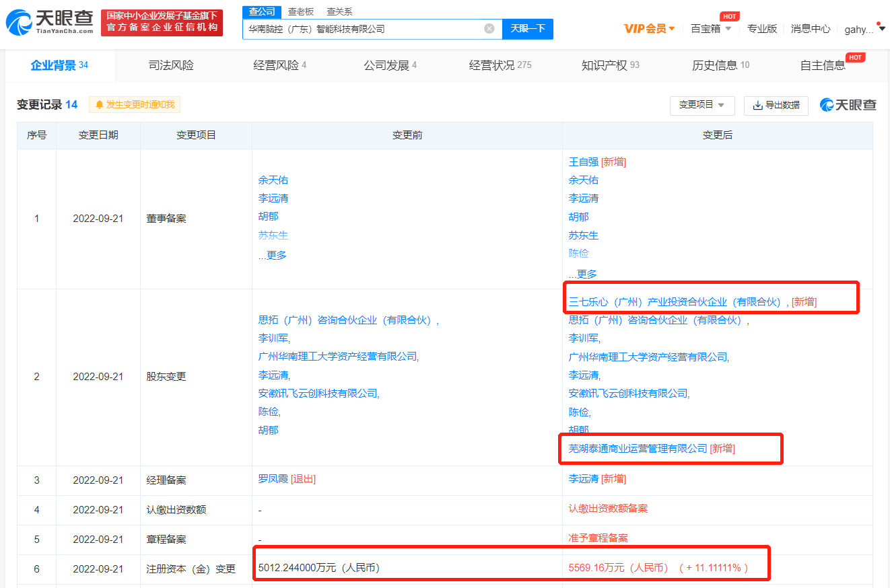
Task: Switch to the 查老板 search tab
Action: pyautogui.click(x=300, y=11)
